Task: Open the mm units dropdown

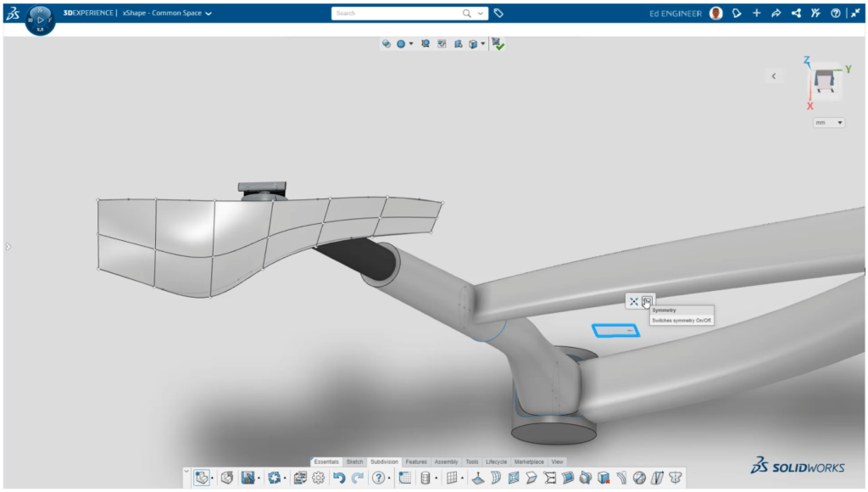Action: tap(828, 121)
